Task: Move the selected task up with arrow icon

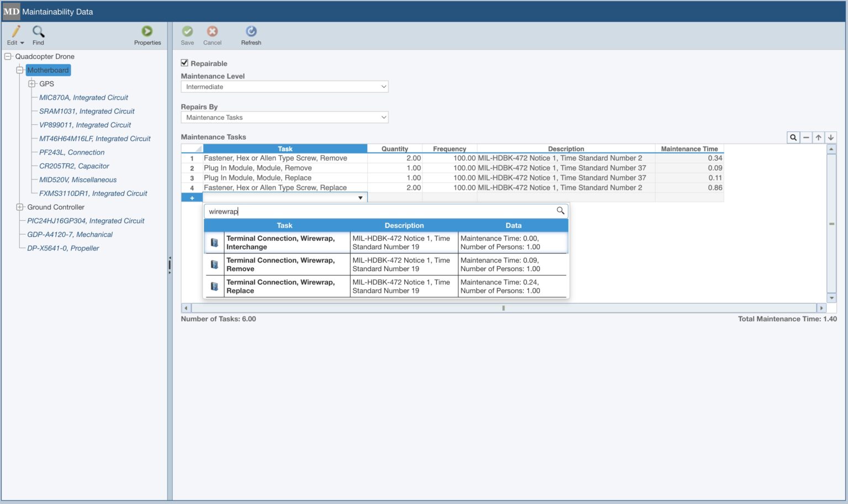Action: point(818,137)
